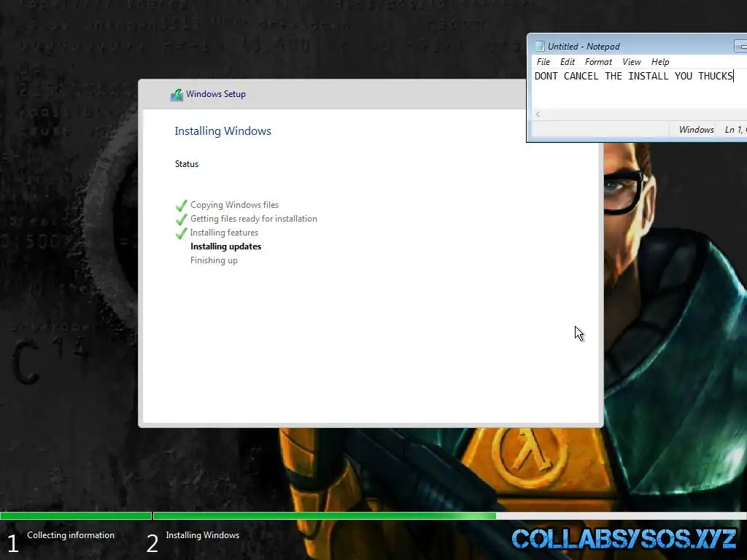Click the bold Installing updates step

pos(226,246)
